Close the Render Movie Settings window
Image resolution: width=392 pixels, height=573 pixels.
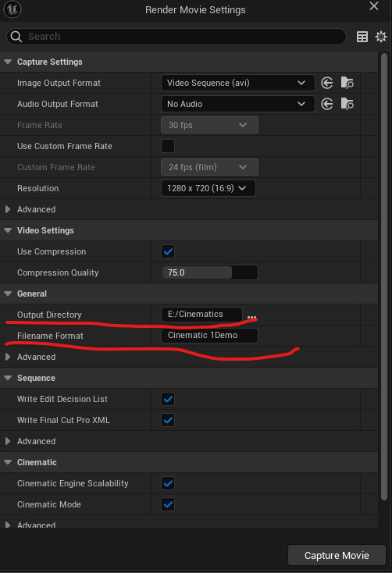coord(374,6)
